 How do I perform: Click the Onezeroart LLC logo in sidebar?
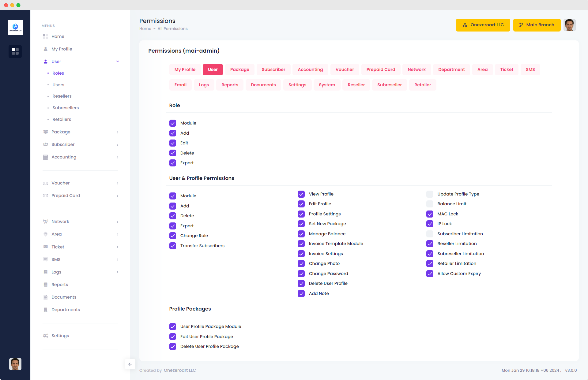[15, 28]
